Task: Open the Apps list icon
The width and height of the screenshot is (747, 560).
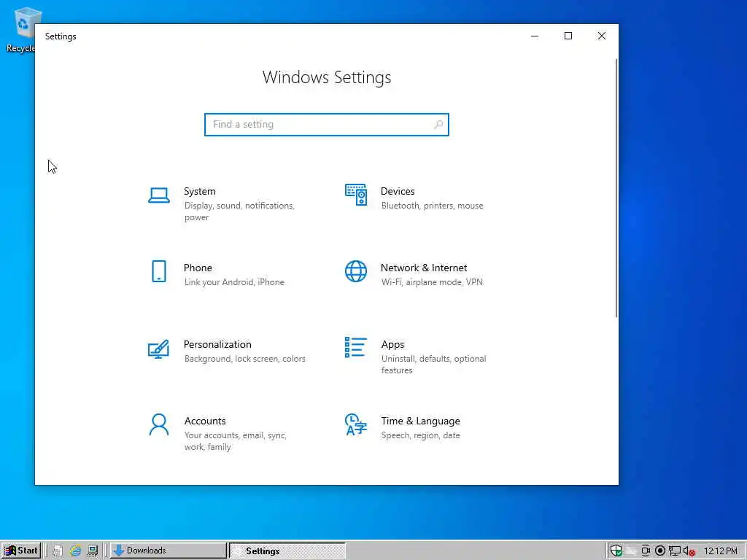Action: [356, 348]
